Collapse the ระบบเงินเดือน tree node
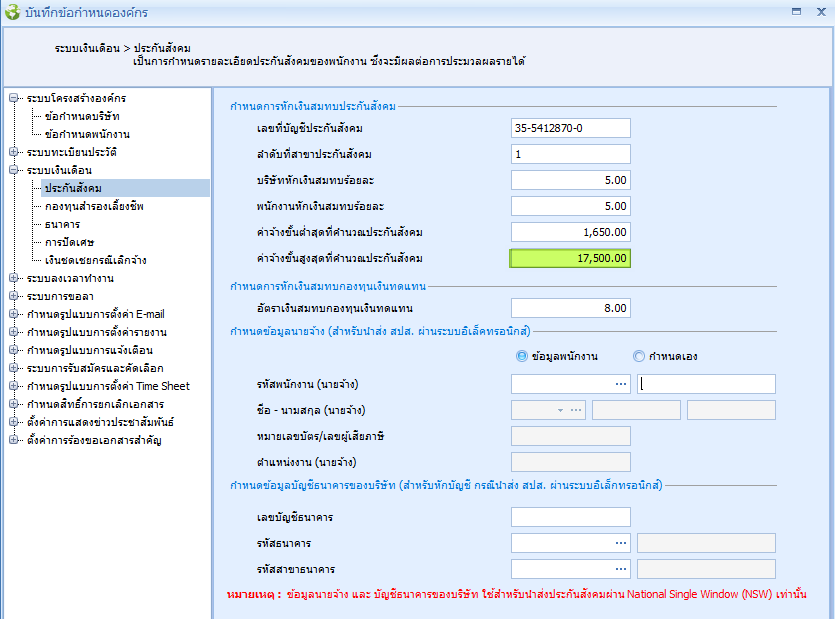835x619 pixels. tap(13, 170)
